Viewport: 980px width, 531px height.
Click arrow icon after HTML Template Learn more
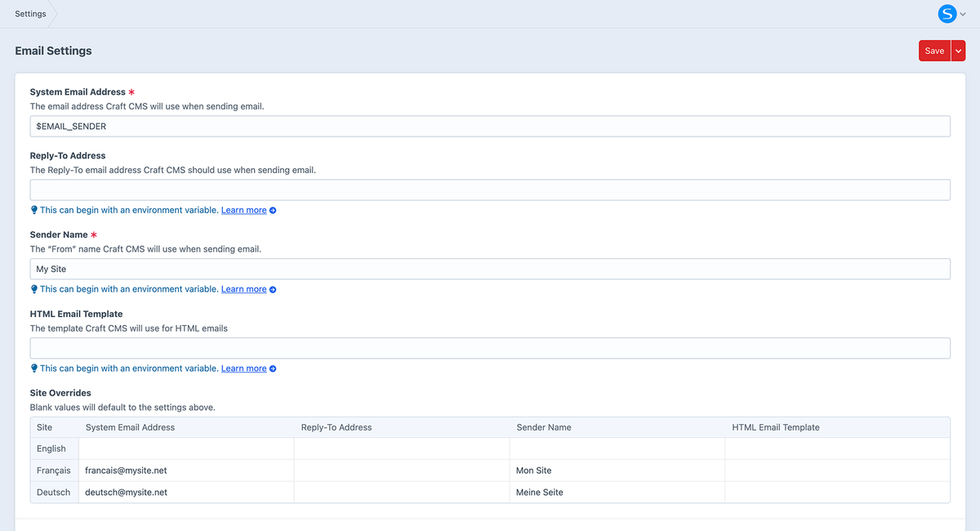[x=273, y=369]
